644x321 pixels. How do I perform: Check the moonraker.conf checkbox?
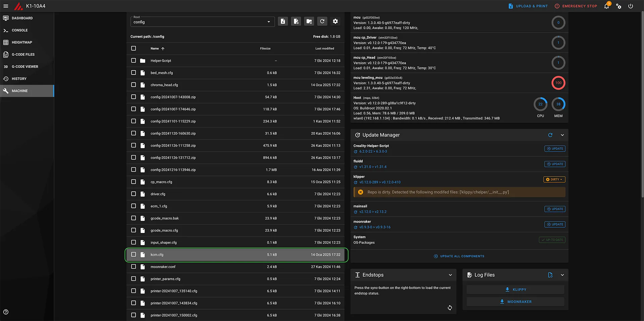tap(133, 267)
